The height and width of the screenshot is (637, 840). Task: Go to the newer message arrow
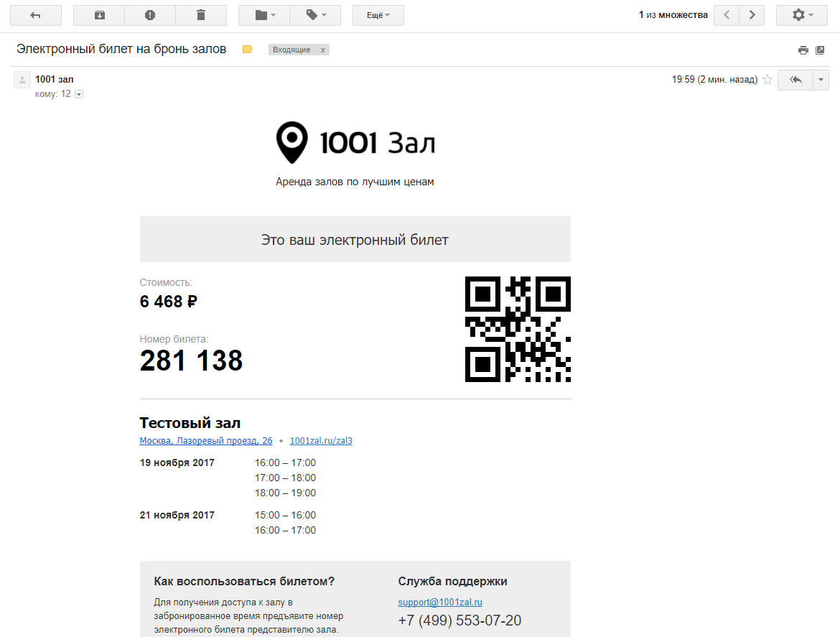tap(727, 15)
